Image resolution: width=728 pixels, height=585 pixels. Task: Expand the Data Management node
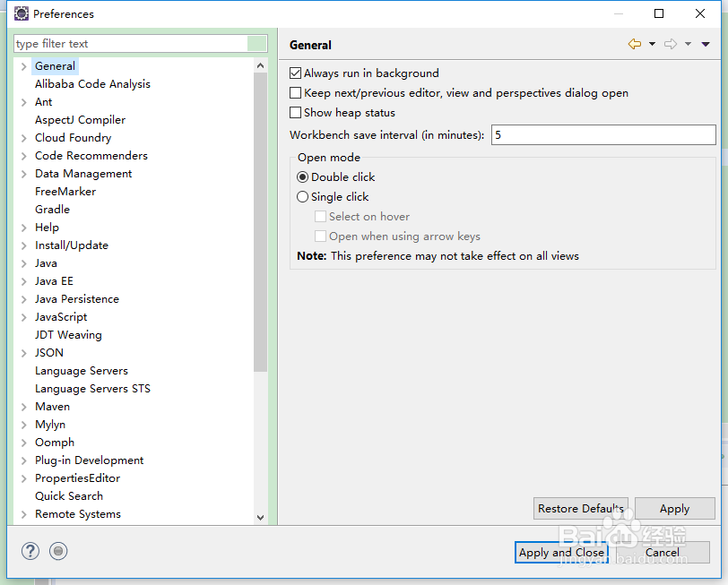pyautogui.click(x=23, y=174)
